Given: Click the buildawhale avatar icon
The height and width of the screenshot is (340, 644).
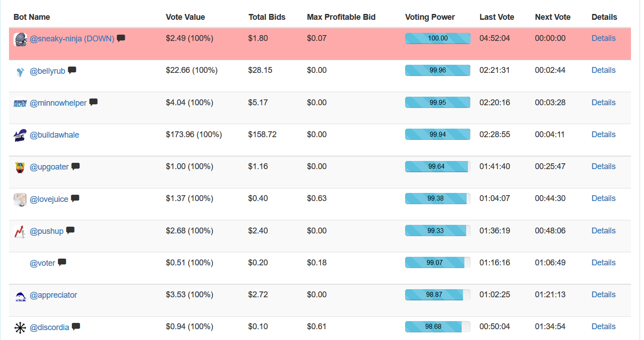Looking at the screenshot, I should (x=20, y=135).
